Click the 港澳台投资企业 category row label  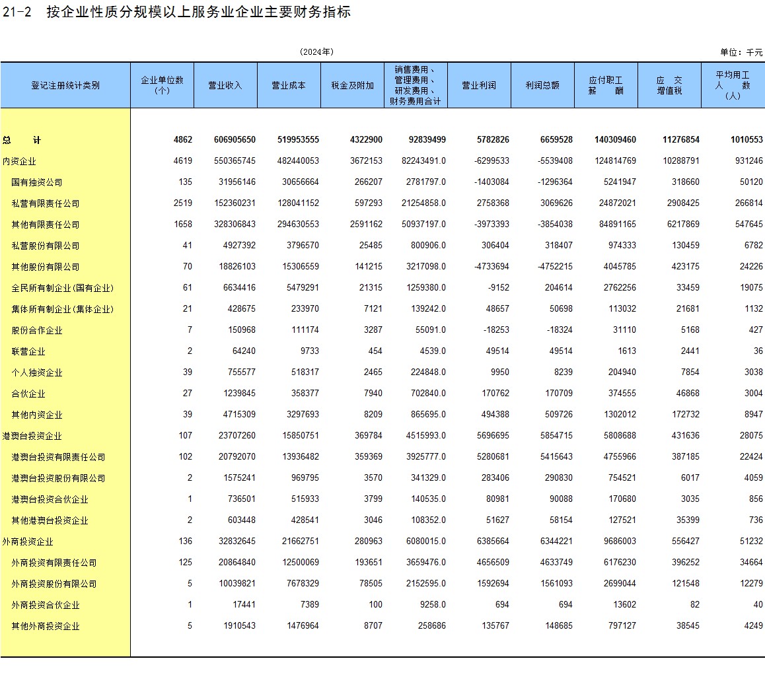coord(32,436)
